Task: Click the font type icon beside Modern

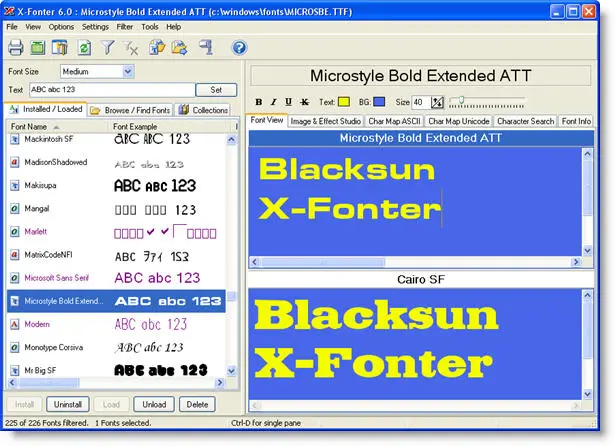Action: [x=15, y=324]
